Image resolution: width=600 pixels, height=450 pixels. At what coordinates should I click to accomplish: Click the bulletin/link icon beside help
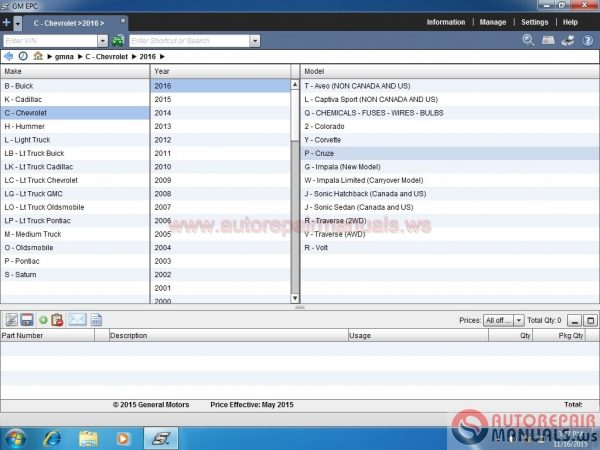click(568, 40)
